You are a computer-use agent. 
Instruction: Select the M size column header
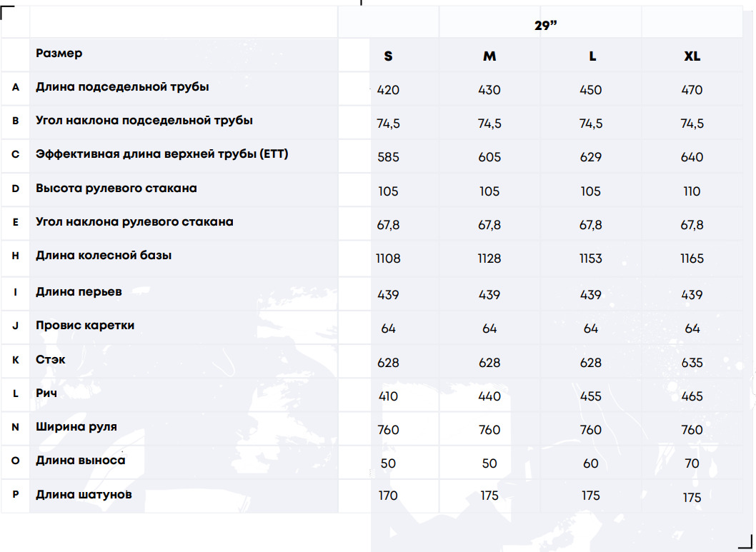[x=489, y=56]
